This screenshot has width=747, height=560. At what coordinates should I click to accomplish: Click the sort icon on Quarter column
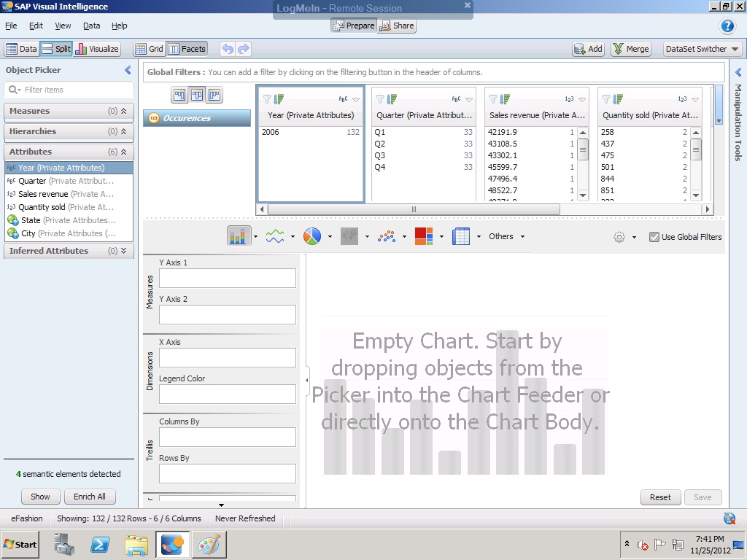[392, 99]
